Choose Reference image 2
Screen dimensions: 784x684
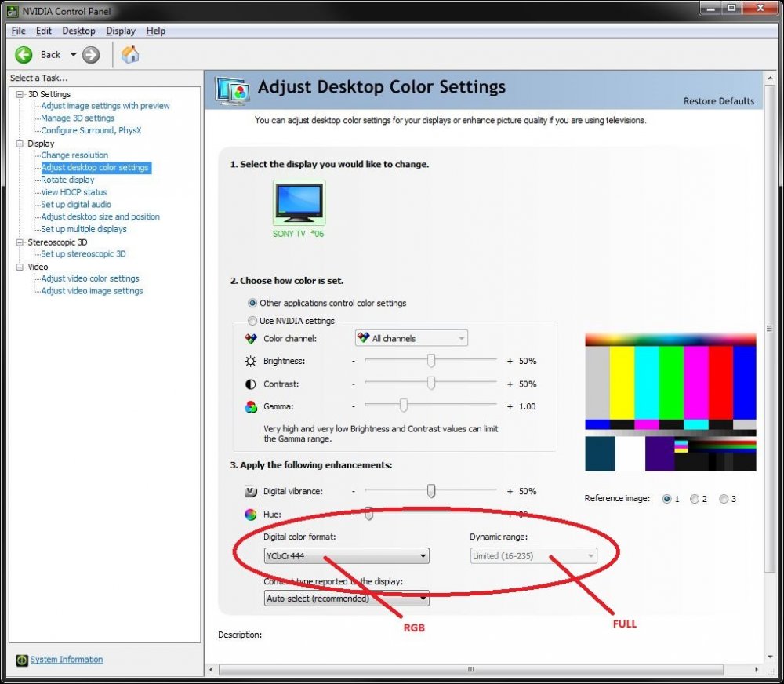[695, 499]
